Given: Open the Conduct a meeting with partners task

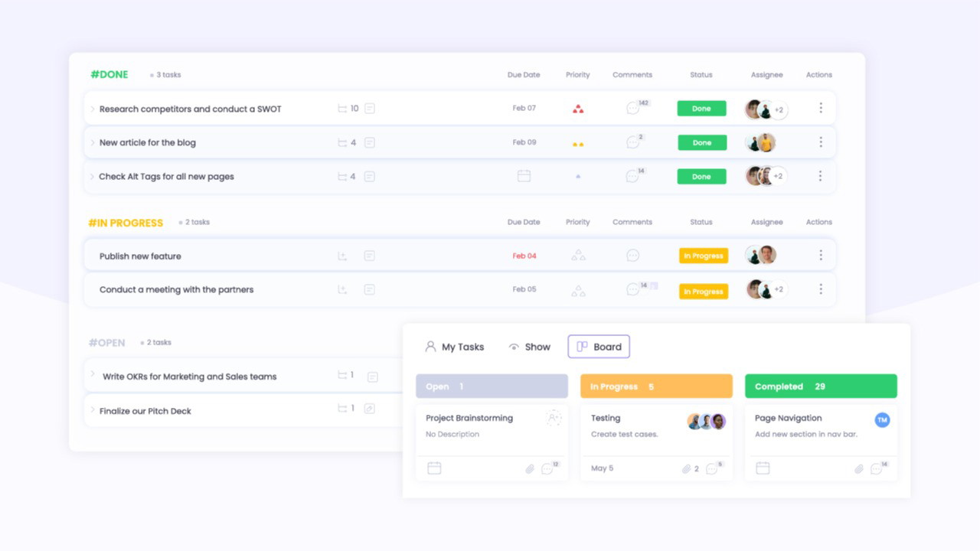Looking at the screenshot, I should (x=176, y=289).
